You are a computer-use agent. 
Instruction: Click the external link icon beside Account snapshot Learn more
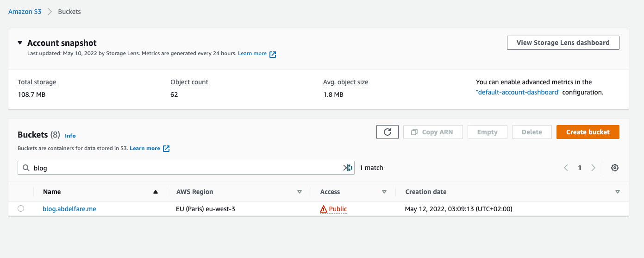(273, 54)
